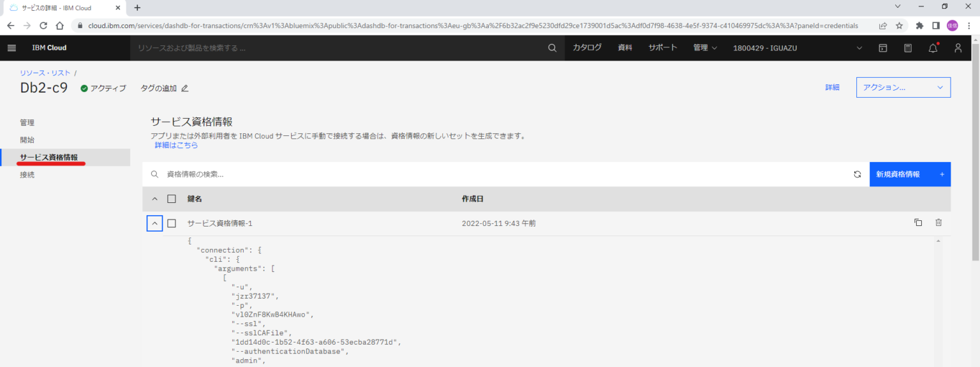This screenshot has width=980, height=367.
Task: Open the cost estimator calculator icon
Action: tap(908, 48)
